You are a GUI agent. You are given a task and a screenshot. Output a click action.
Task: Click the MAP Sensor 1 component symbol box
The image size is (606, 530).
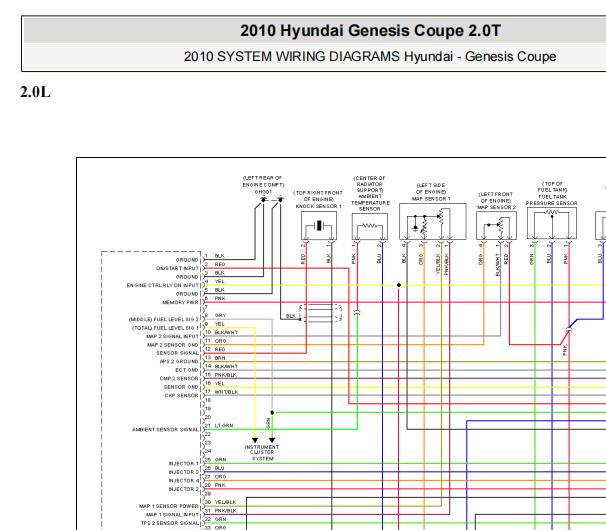[432, 222]
